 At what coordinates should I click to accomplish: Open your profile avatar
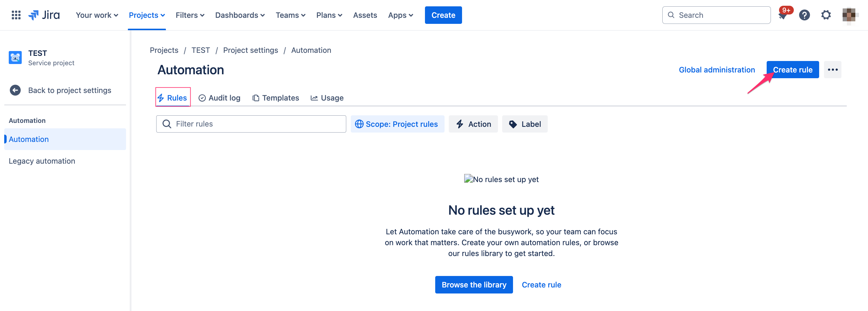point(849,15)
